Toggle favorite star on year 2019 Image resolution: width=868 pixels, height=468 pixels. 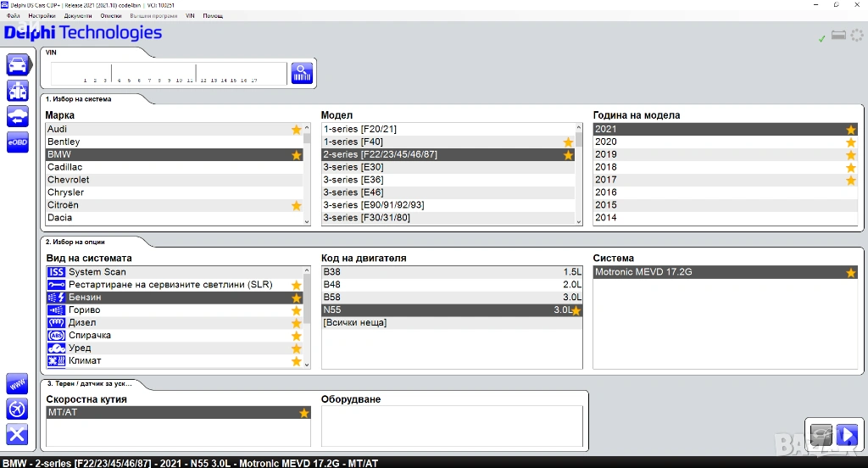(x=851, y=155)
